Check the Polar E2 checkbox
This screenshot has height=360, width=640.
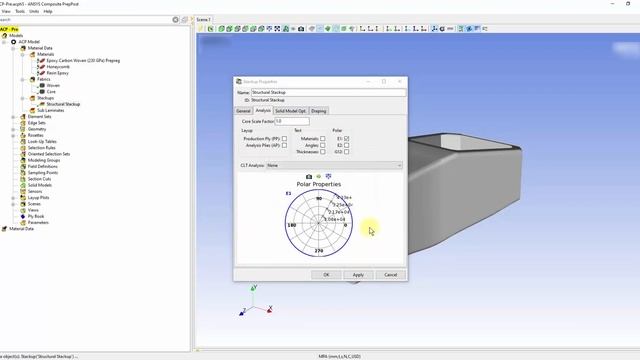click(347, 145)
